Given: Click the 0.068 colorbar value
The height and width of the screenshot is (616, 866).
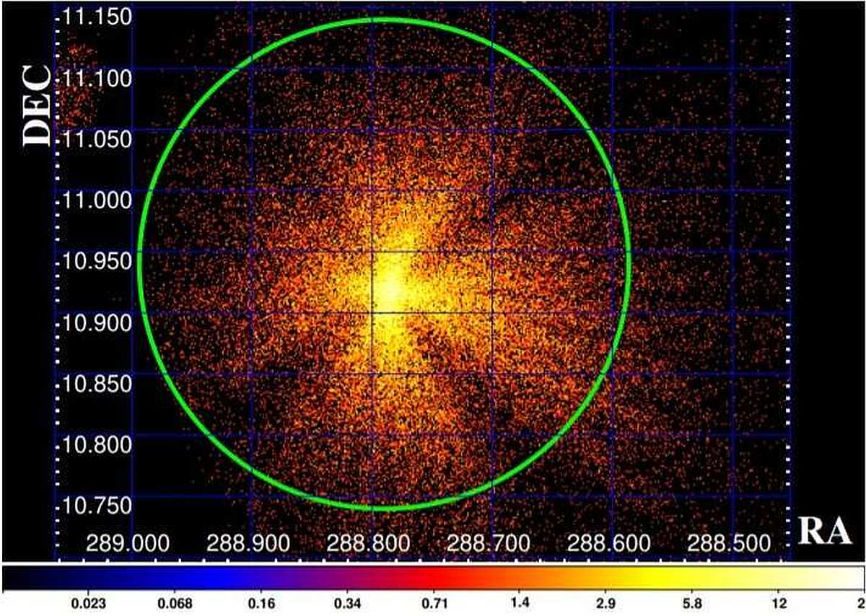Looking at the screenshot, I should click(x=175, y=603).
